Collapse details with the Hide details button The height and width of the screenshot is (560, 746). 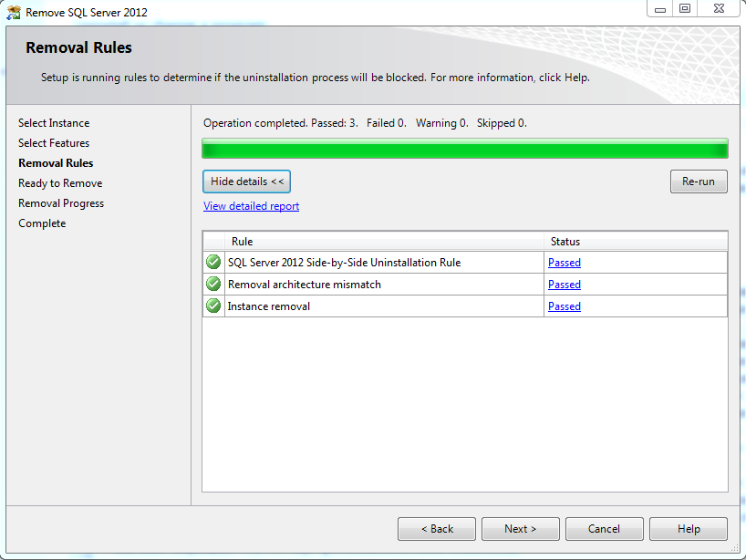coord(246,181)
